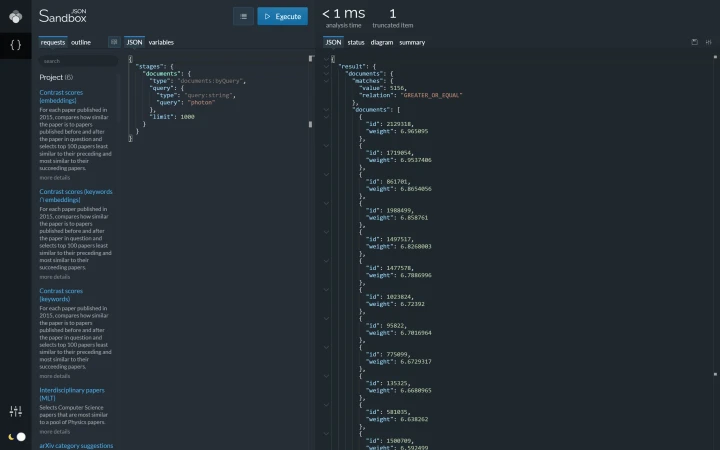Show more details for Contrast scores [embeddings]
This screenshot has height=450, width=720.
55,178
